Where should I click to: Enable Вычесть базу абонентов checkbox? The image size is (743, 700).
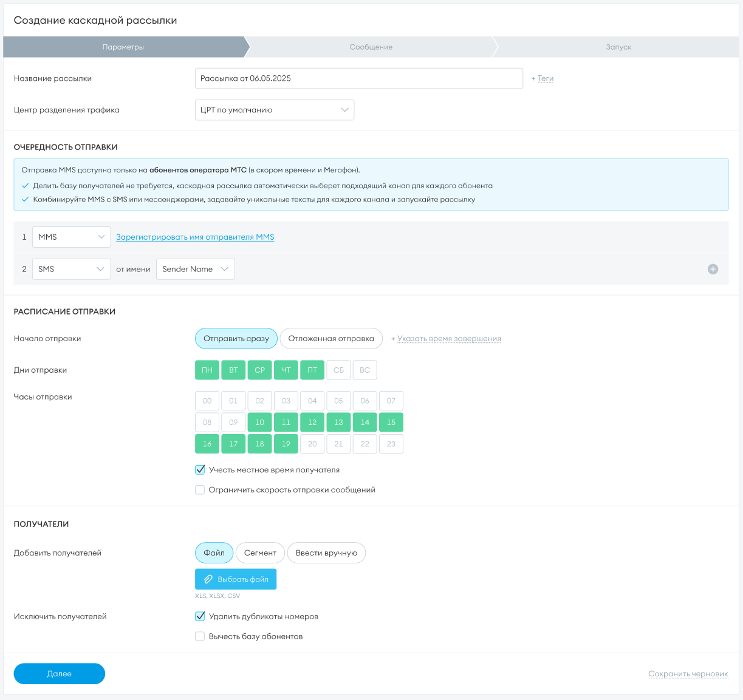[x=200, y=636]
